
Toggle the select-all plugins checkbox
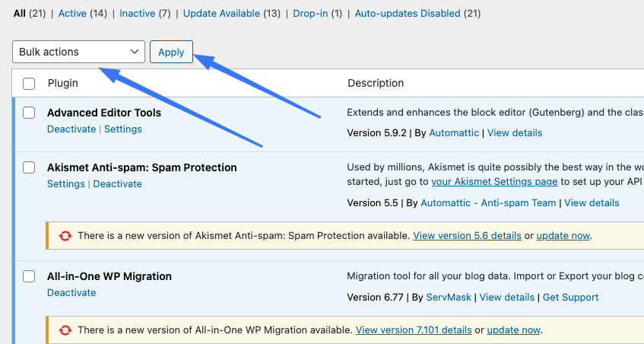pyautogui.click(x=29, y=83)
